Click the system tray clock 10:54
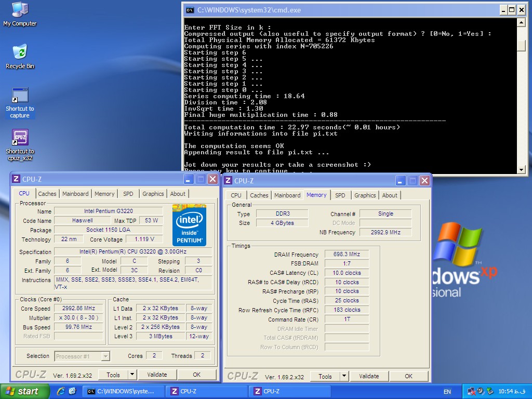 tap(512, 392)
